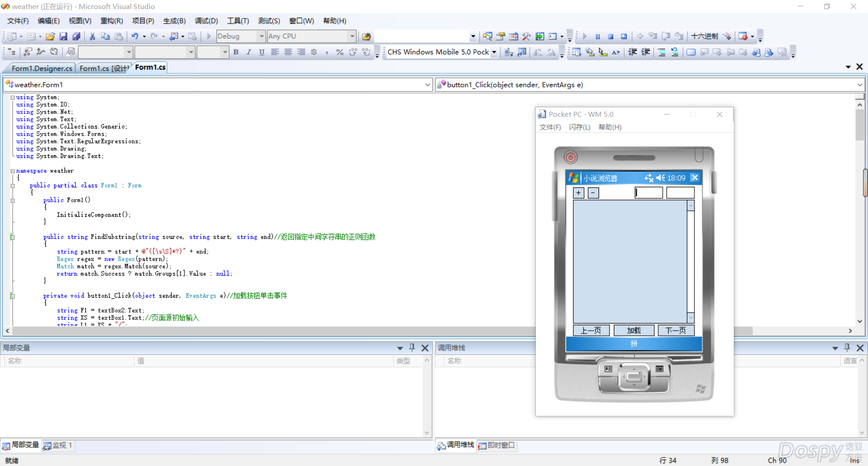
Task: Click the align left icon
Action: [275, 52]
